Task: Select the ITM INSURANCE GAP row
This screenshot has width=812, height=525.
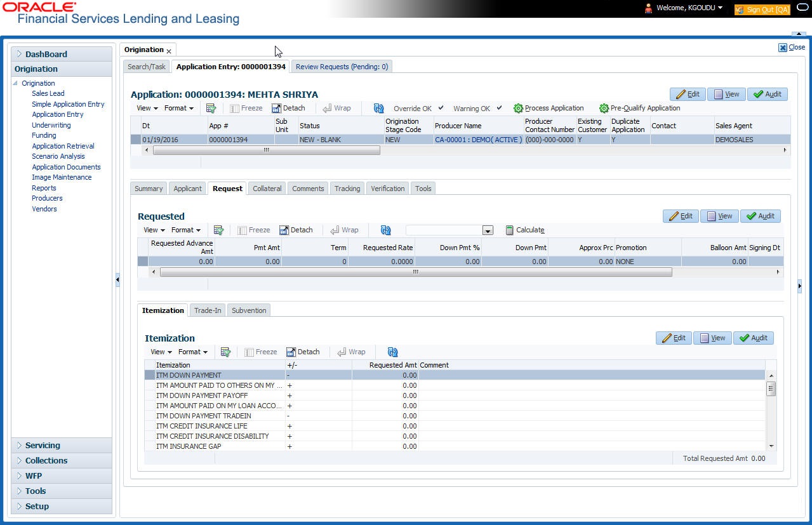Action: 454,446
